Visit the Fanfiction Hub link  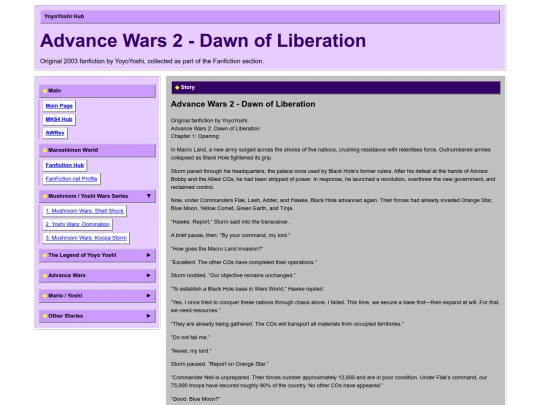click(65, 165)
